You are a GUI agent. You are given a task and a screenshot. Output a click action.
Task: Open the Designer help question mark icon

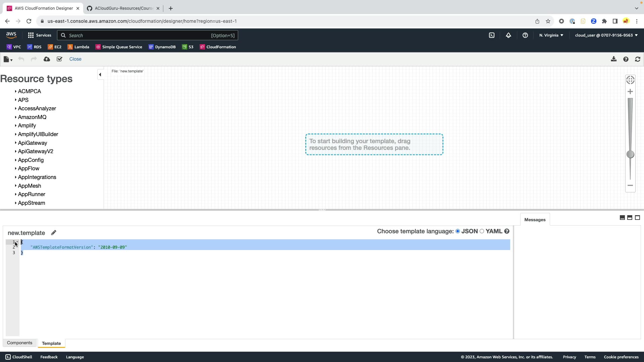626,59
